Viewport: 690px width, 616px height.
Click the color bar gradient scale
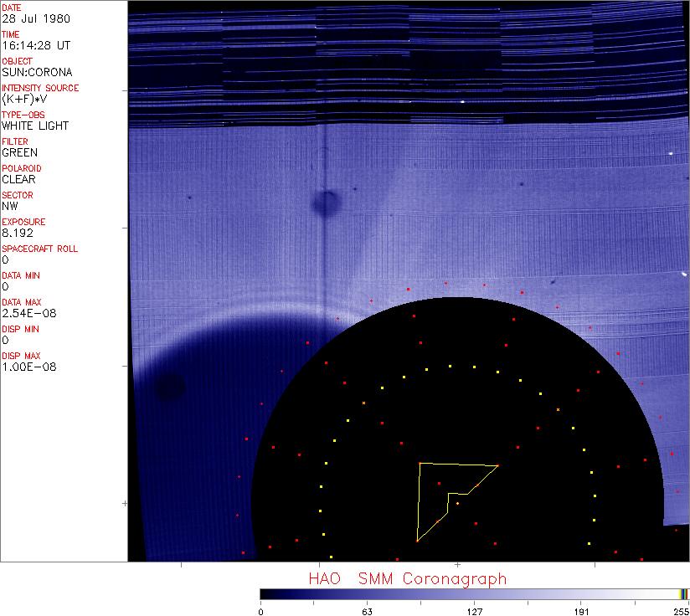coord(469,594)
